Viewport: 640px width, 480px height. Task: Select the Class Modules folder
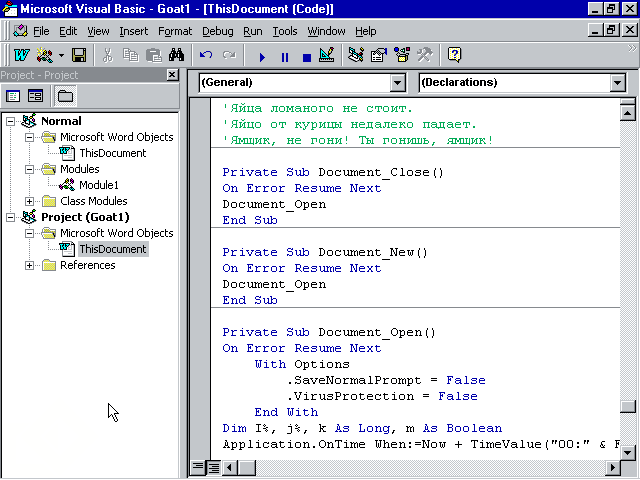(x=93, y=201)
